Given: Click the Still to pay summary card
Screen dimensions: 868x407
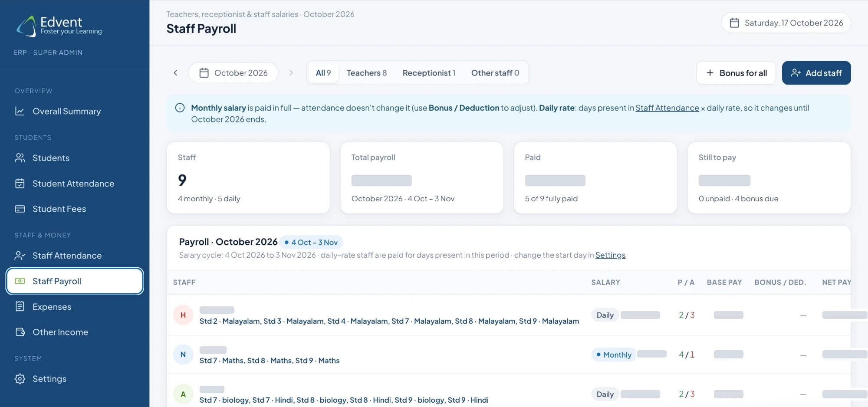Looking at the screenshot, I should tap(769, 178).
